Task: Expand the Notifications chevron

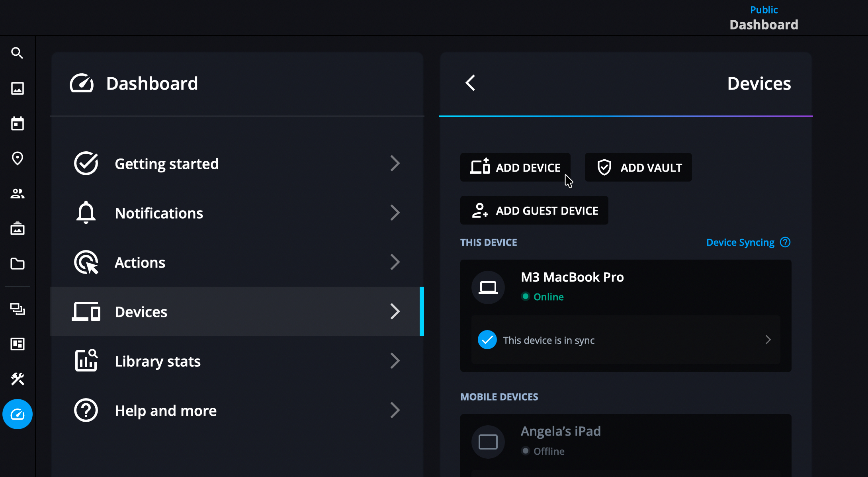Action: [395, 213]
